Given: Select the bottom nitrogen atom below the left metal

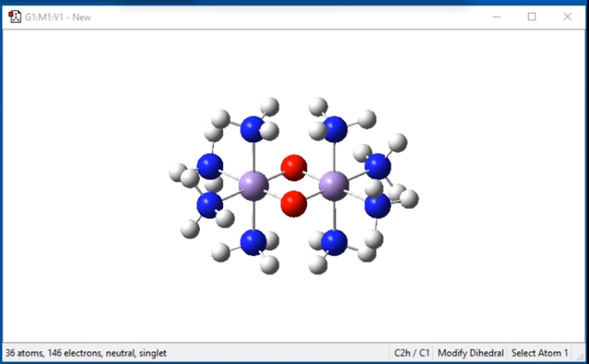Looking at the screenshot, I should coord(253,243).
